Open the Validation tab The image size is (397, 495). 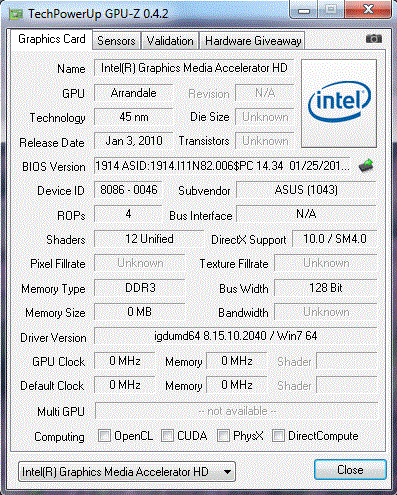click(x=170, y=41)
